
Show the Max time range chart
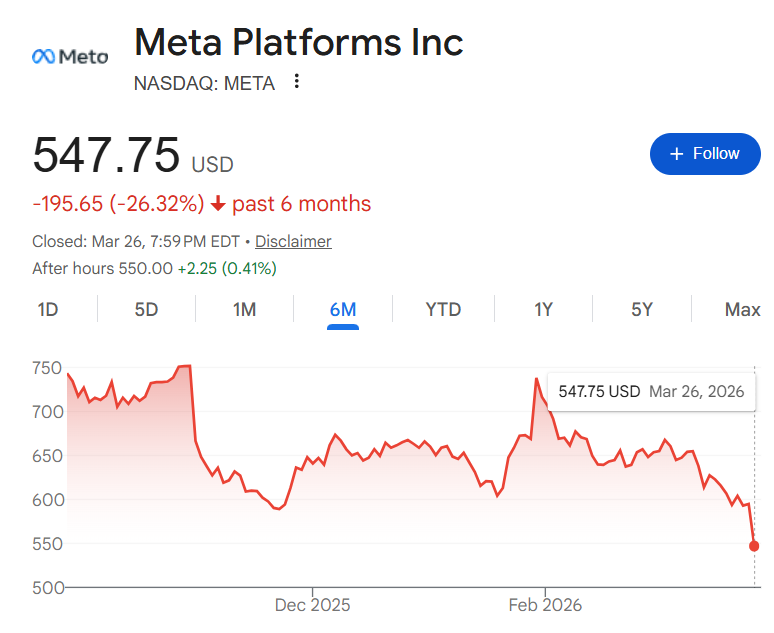tap(742, 310)
